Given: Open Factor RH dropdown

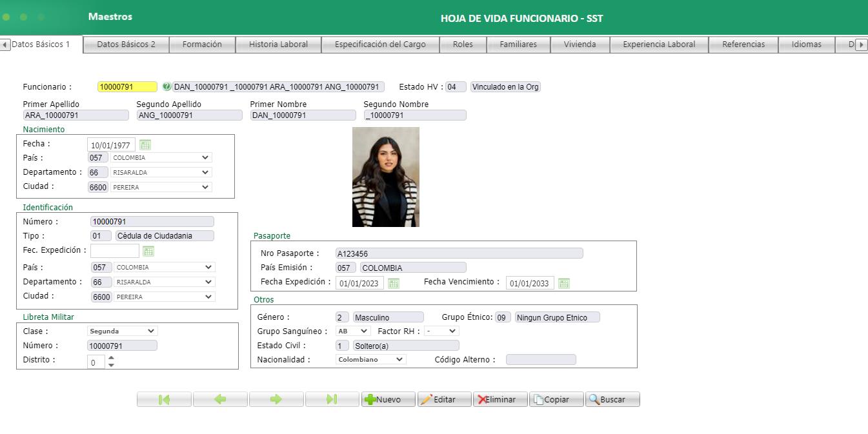Looking at the screenshot, I should coord(441,331).
